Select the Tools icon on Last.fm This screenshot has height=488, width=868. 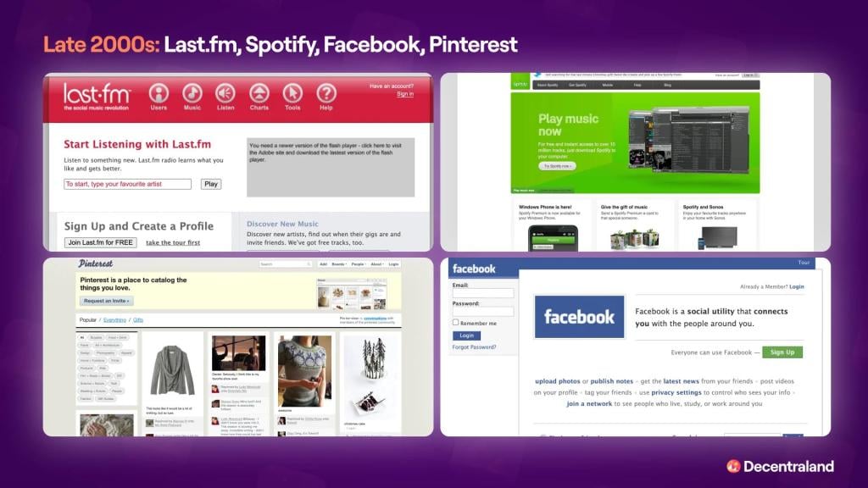(x=292, y=93)
